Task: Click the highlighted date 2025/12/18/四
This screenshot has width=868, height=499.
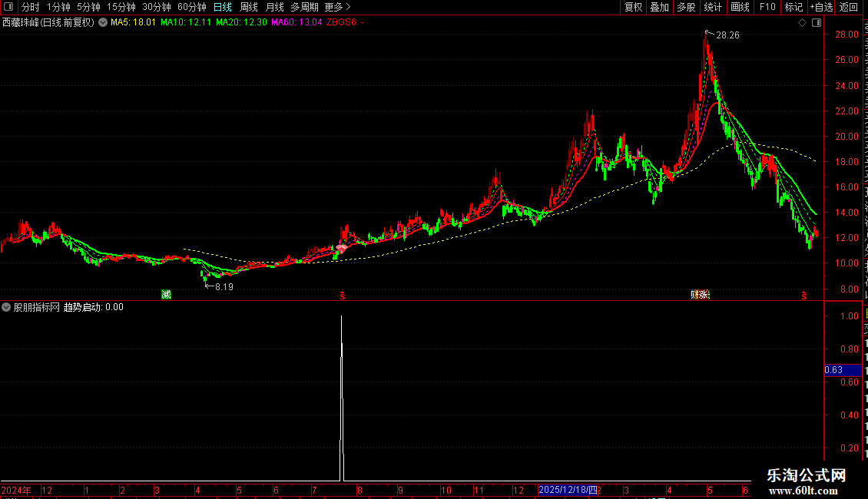Action: 568,490
